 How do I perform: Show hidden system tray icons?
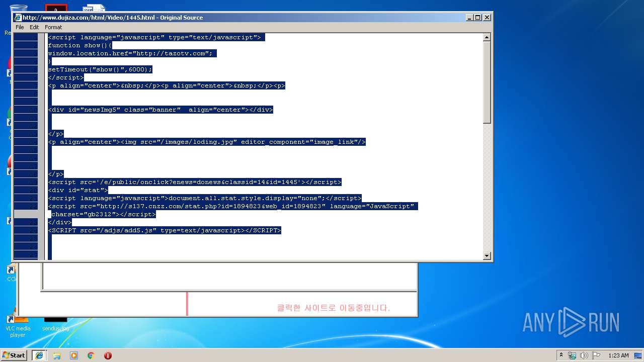[561, 355]
